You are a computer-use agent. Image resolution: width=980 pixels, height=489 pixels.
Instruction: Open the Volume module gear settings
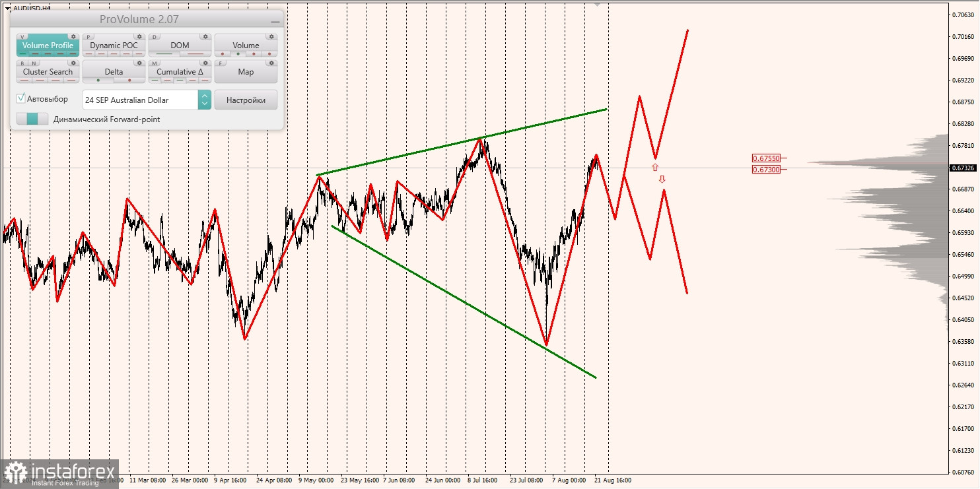271,36
